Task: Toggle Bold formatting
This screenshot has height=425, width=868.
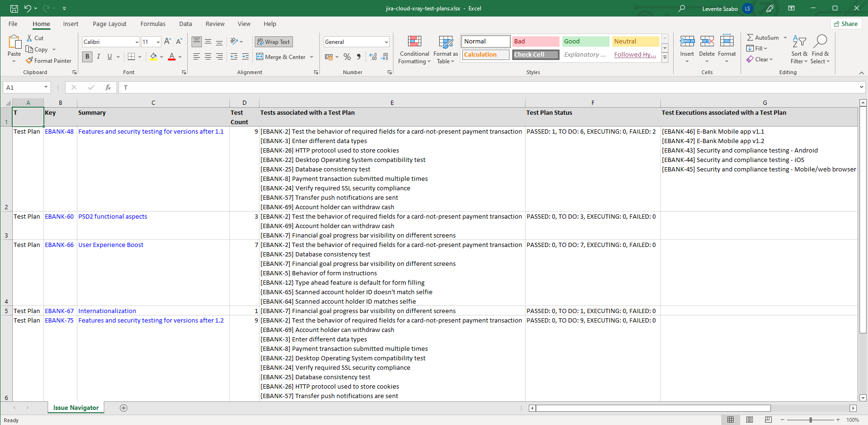Action: coord(87,57)
